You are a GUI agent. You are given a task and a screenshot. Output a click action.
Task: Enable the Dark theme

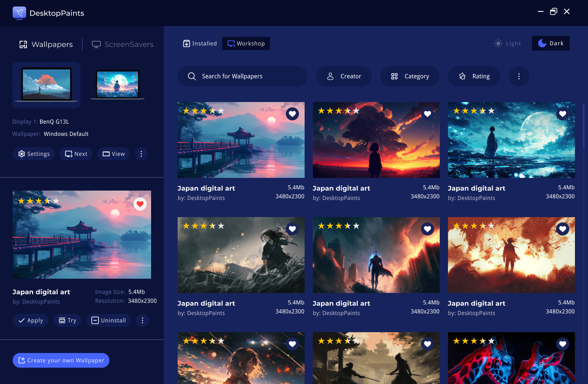coord(550,43)
